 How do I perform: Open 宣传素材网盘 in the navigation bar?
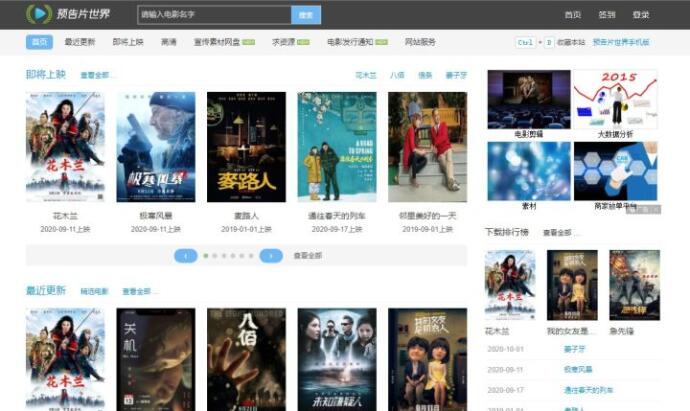(217, 42)
